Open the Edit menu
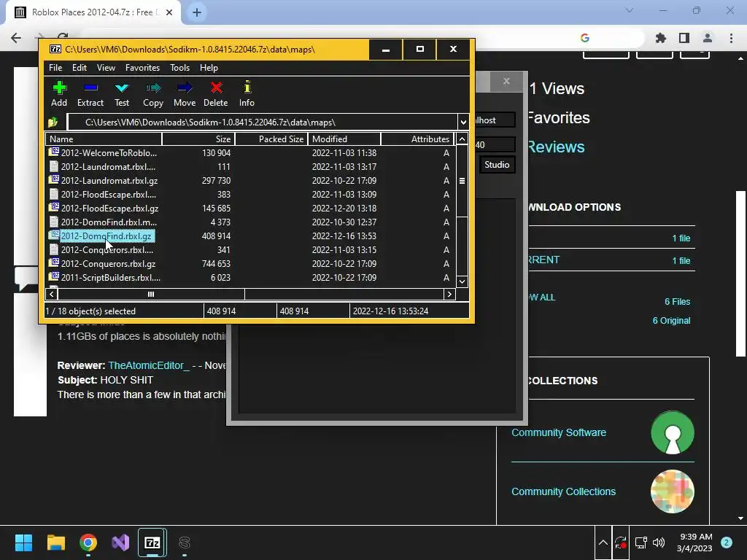 click(80, 68)
